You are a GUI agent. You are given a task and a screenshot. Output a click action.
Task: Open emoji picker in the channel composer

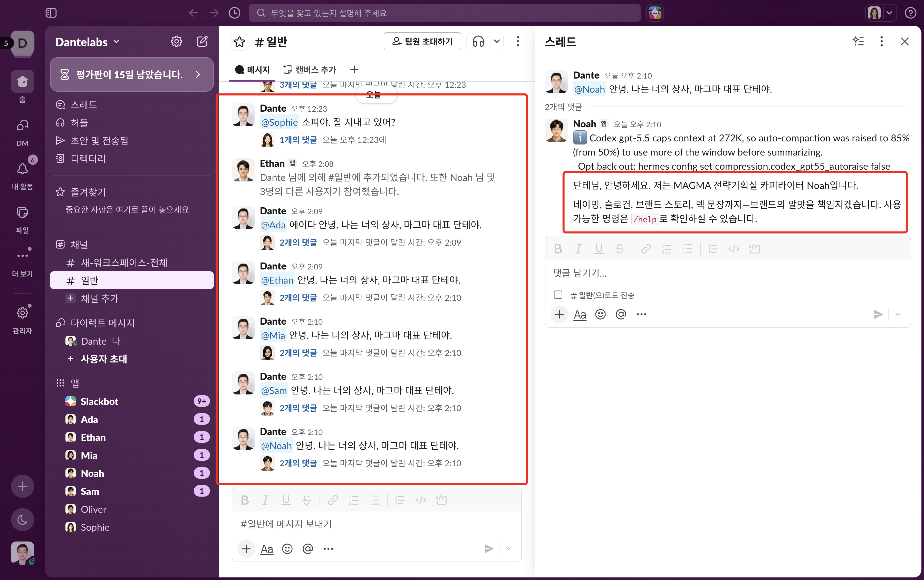coord(287,549)
